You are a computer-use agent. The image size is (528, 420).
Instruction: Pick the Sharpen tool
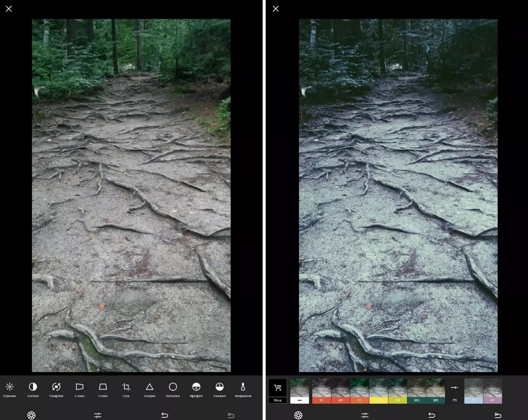tap(149, 389)
